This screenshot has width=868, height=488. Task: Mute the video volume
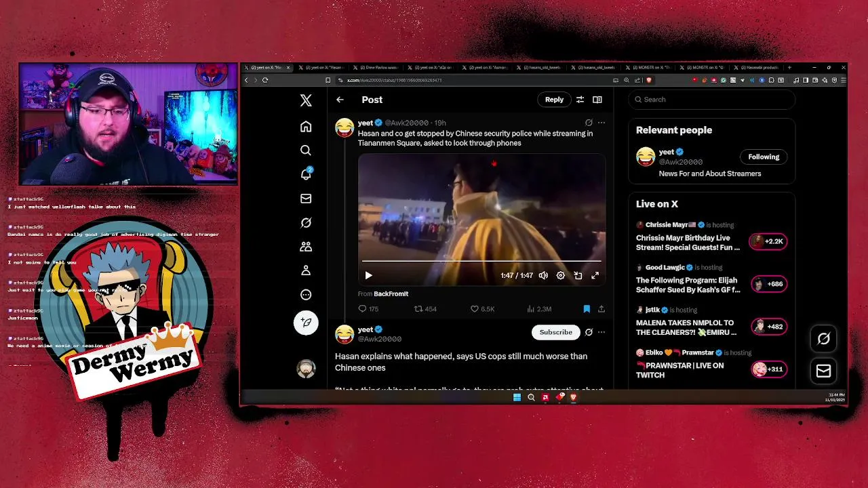543,275
